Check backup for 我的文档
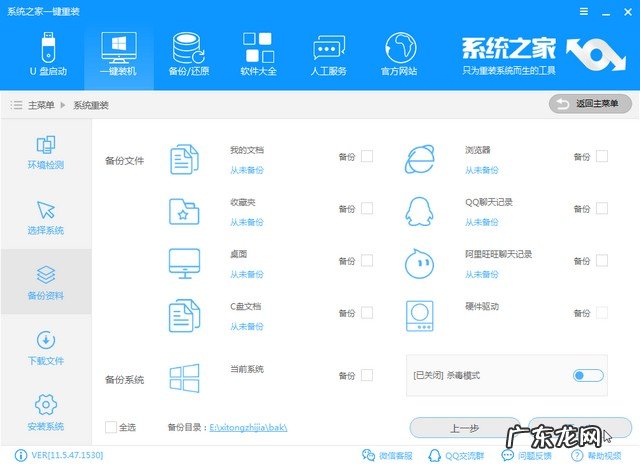 367,156
